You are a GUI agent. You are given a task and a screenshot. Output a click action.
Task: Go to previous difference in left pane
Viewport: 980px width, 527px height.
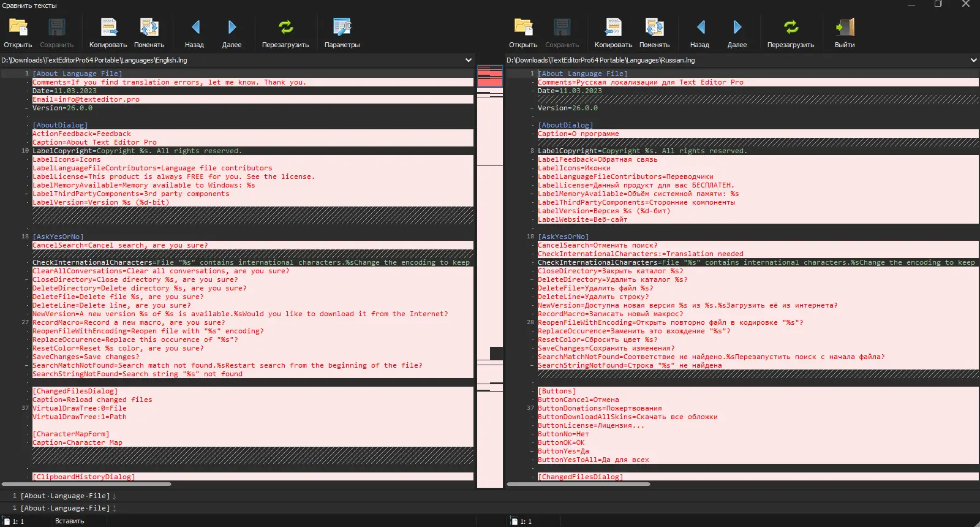click(195, 28)
